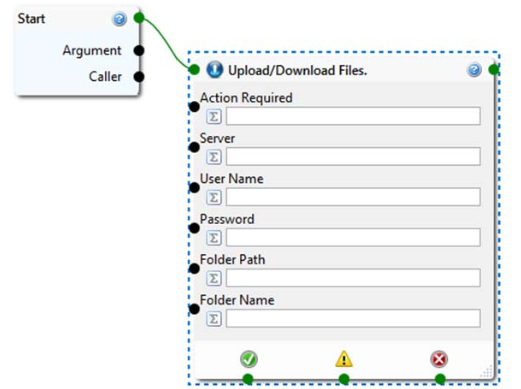Viewport: 521px width, 389px height.
Task: Select the green input connector of Upload/Download Files
Action: (x=194, y=70)
